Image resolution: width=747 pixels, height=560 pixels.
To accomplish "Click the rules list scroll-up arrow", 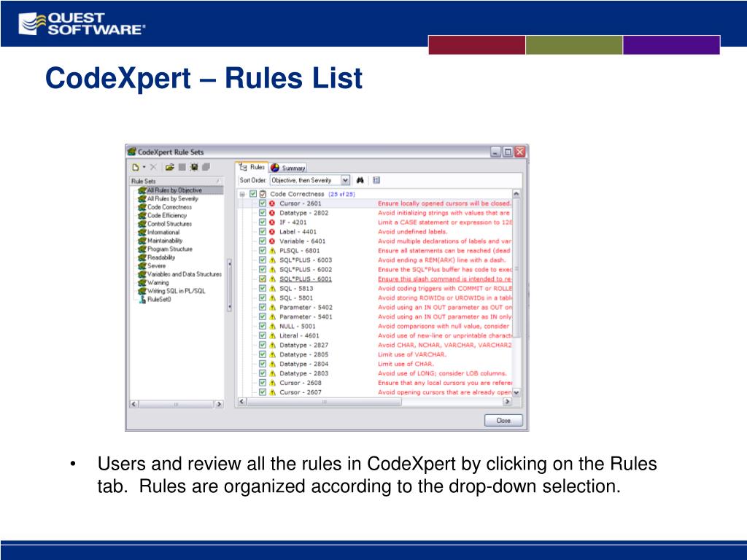I will [516, 194].
